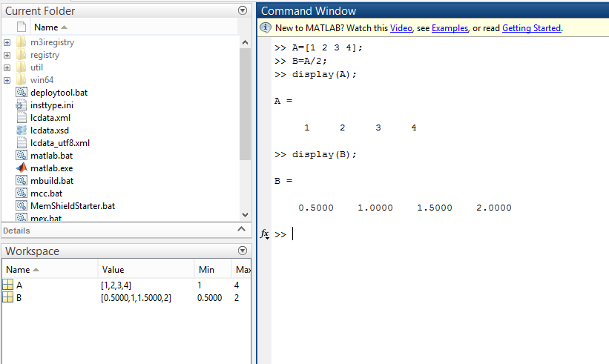Expand the registry folder tree node
The height and width of the screenshot is (364, 609).
click(x=7, y=55)
